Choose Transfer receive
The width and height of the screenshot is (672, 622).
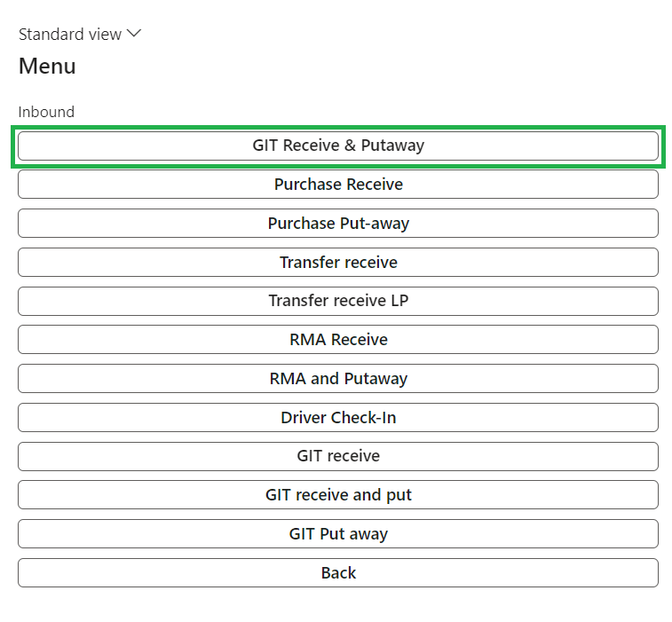(337, 263)
